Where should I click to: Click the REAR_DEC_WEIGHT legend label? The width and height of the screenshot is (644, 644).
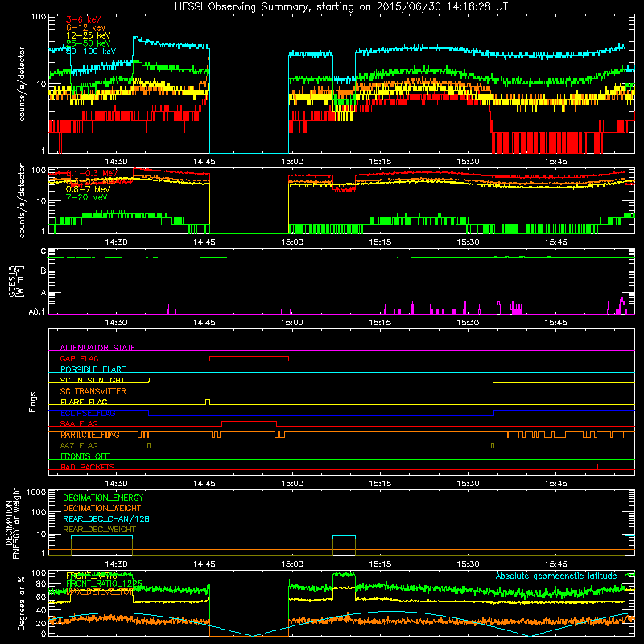99,530
